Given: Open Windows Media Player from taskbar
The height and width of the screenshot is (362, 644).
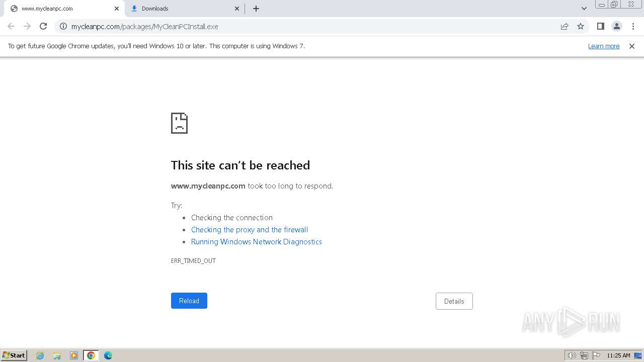Looking at the screenshot, I should 74,355.
